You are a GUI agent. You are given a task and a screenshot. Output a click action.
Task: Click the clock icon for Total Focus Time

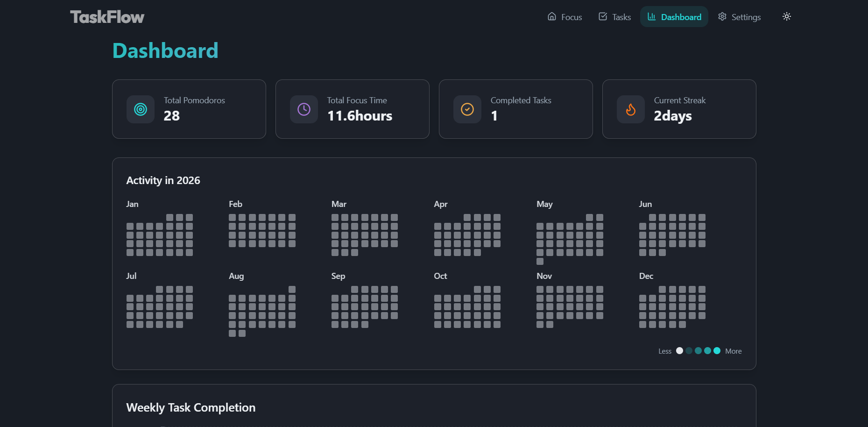(x=304, y=109)
